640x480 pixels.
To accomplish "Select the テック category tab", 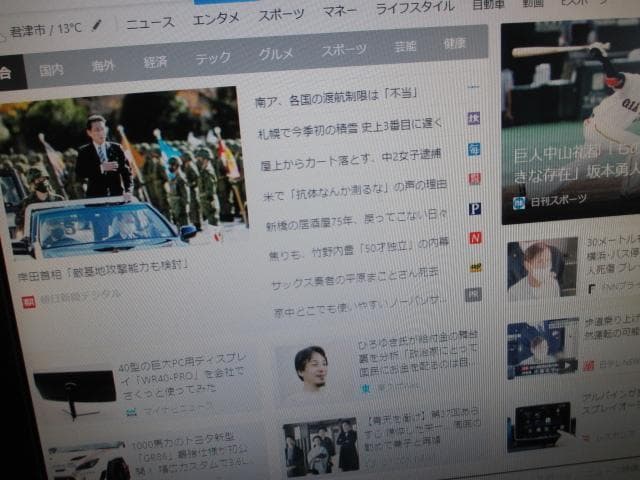I will coord(212,58).
